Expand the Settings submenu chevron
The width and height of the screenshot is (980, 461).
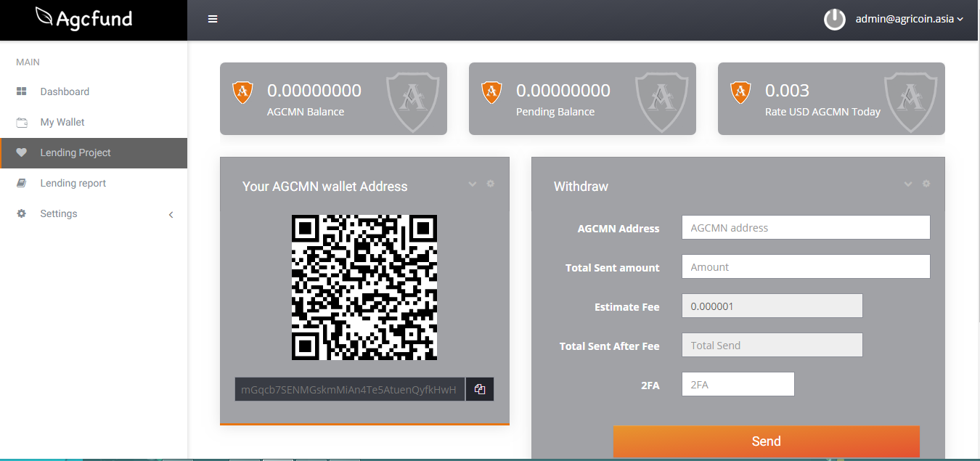(x=171, y=214)
